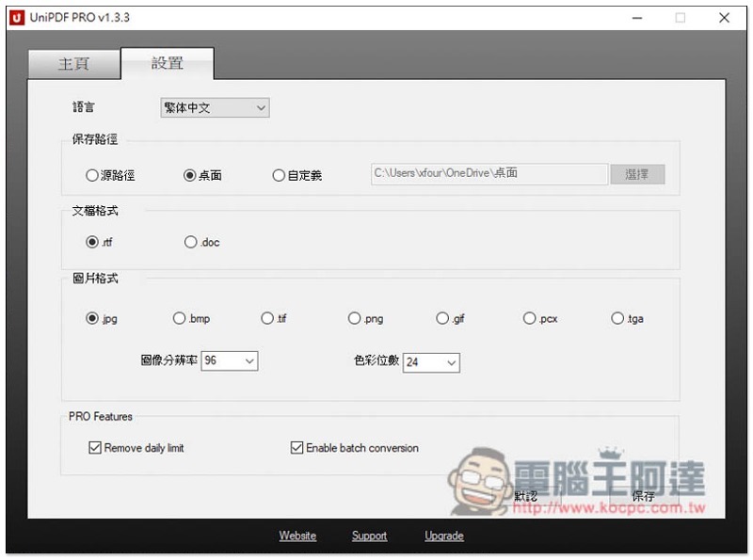
Task: Select the .doc document format
Action: pyautogui.click(x=201, y=242)
